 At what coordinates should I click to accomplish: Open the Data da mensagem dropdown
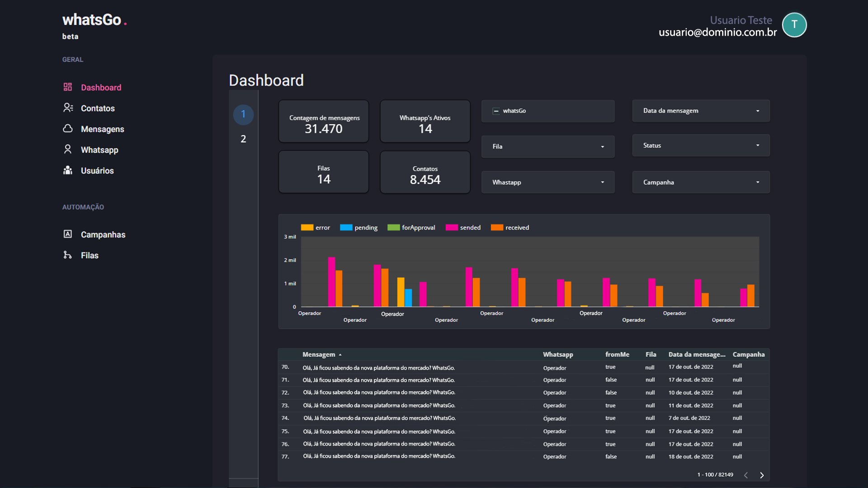[x=701, y=111]
